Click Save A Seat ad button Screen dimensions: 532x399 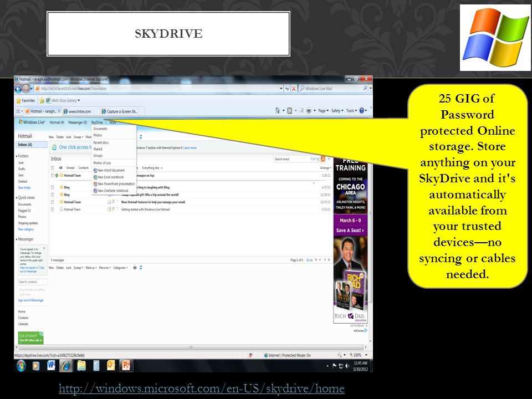click(350, 231)
